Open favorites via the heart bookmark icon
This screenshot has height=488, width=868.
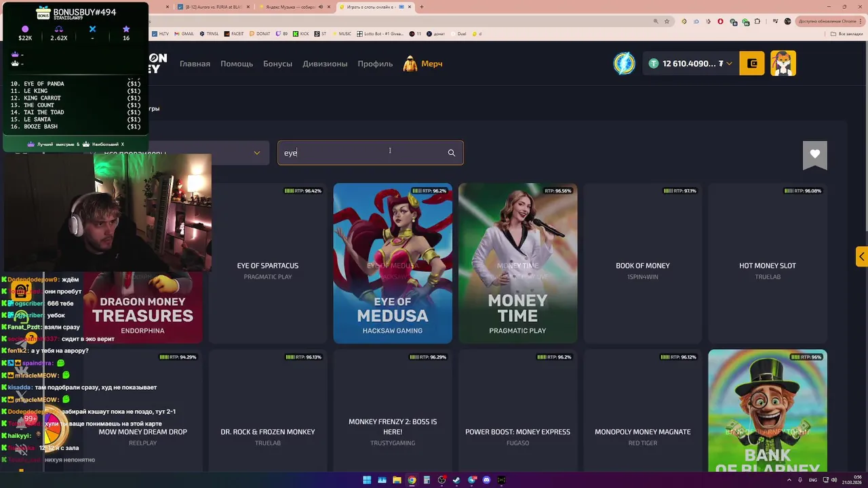pos(815,155)
